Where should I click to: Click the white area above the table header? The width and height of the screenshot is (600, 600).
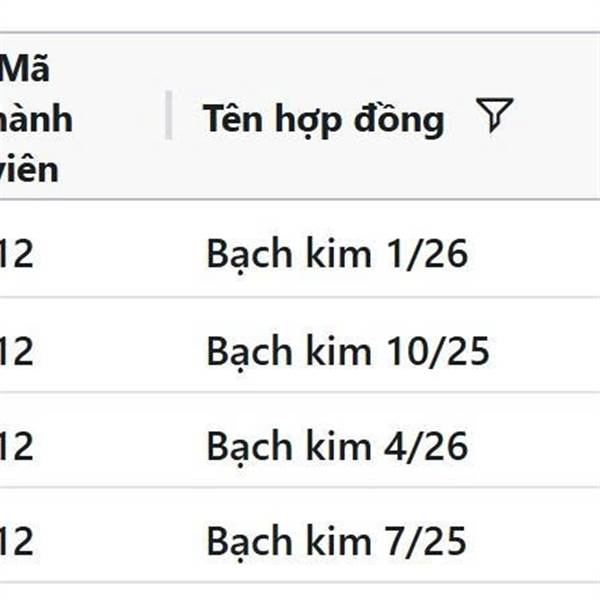pos(300,15)
